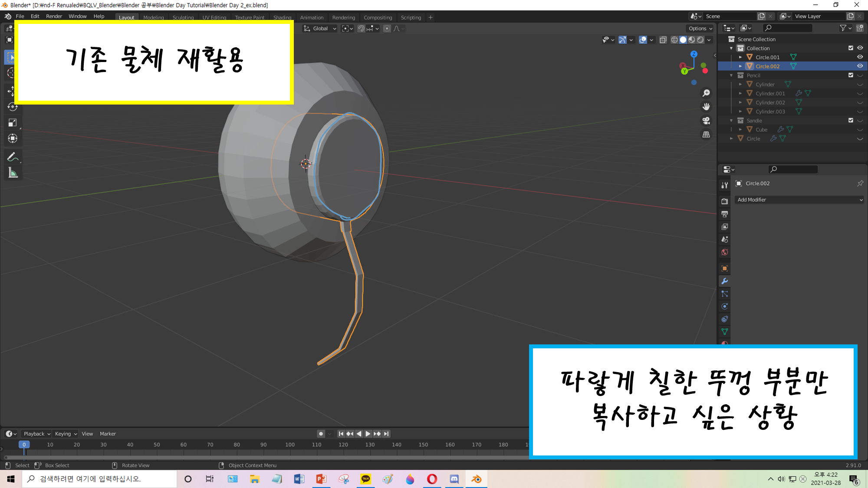The width and height of the screenshot is (868, 488).
Task: Expand the Circle.002 tree item
Action: coord(740,66)
